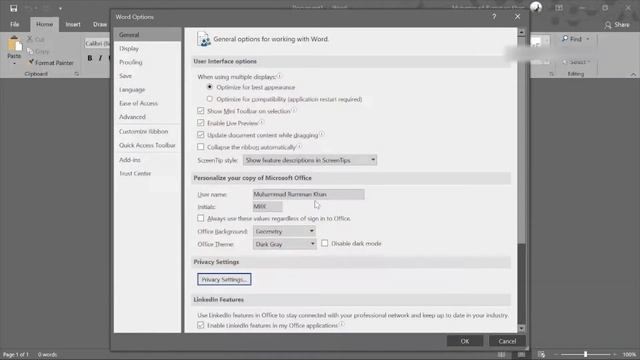This screenshot has height=360, width=640.
Task: Toggle Enable Live Preview checkbox
Action: pyautogui.click(x=200, y=122)
